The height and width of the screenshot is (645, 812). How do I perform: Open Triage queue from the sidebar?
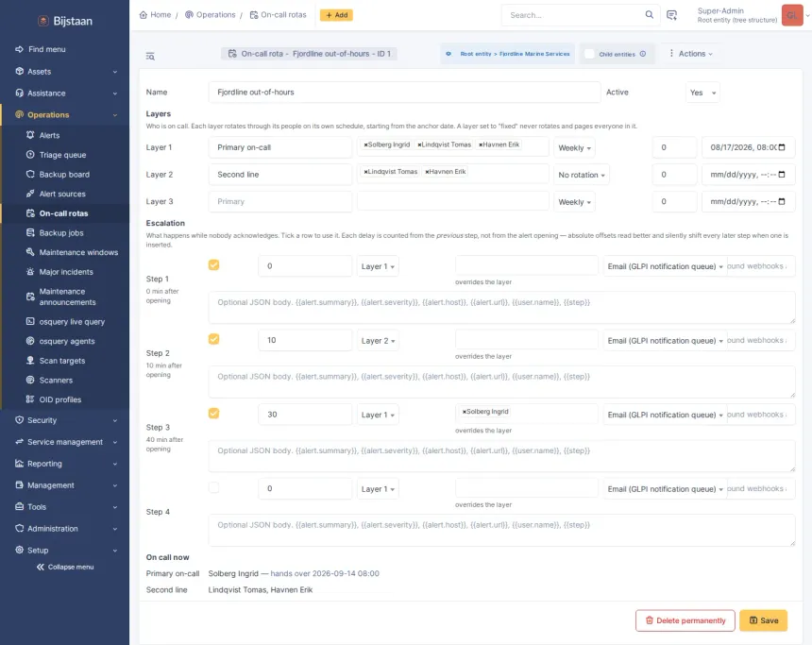coord(62,155)
